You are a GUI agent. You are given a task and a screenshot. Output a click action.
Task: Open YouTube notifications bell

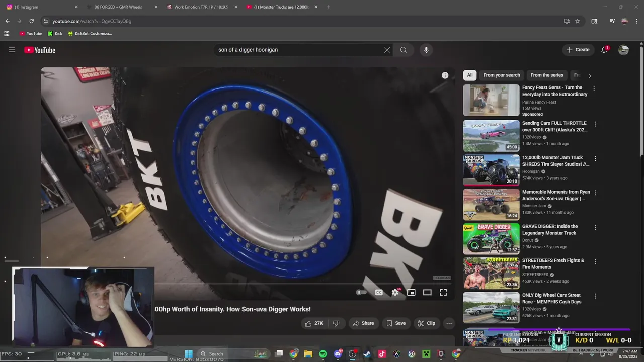point(604,50)
